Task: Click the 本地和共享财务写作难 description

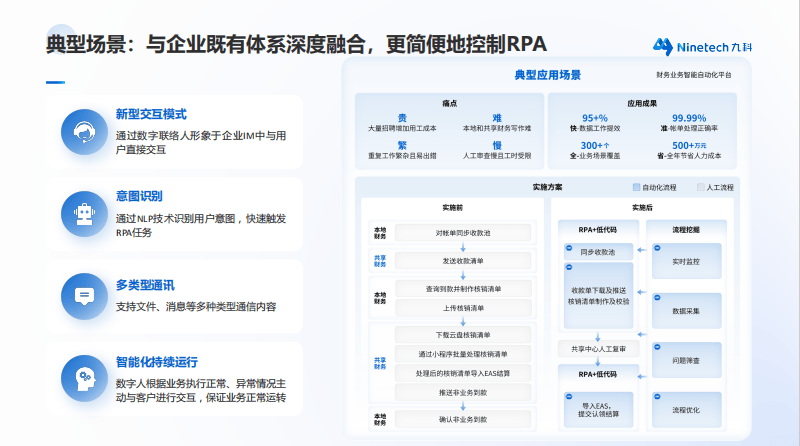Action: tap(497, 129)
